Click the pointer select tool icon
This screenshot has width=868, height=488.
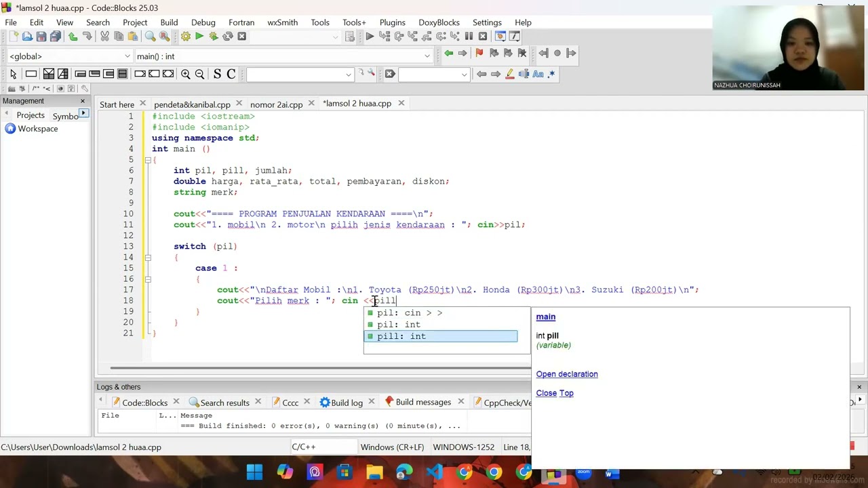(13, 74)
